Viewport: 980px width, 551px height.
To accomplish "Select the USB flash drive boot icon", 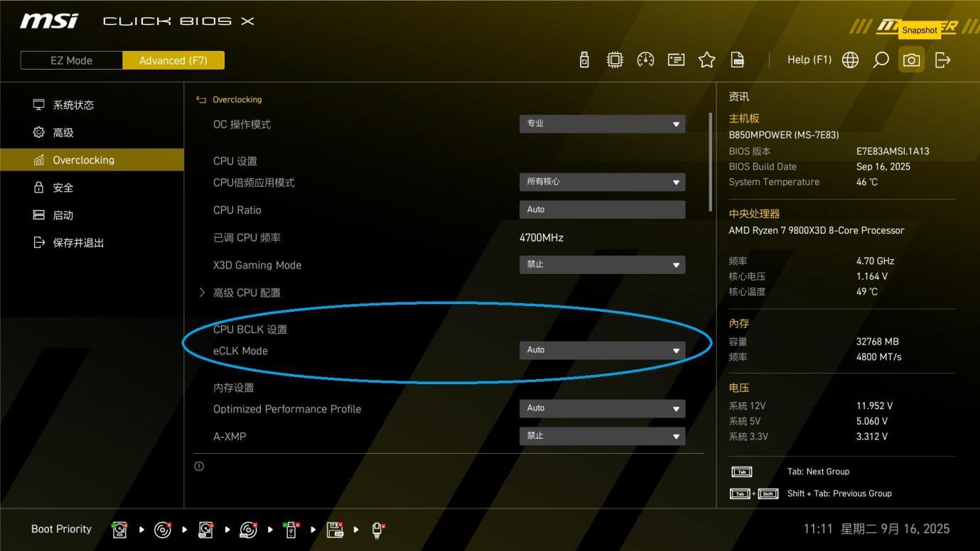I will click(291, 530).
